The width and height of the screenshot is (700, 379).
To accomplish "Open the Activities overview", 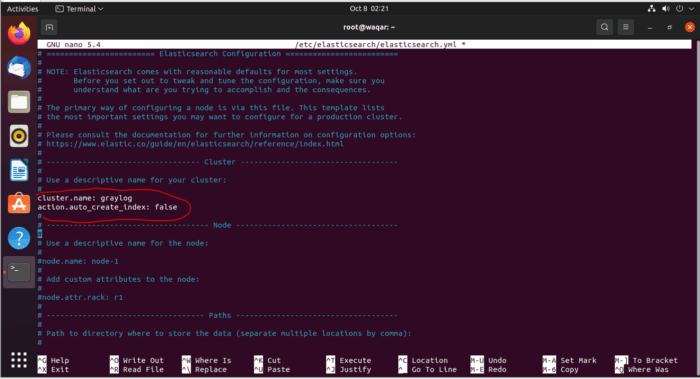I will [x=22, y=8].
